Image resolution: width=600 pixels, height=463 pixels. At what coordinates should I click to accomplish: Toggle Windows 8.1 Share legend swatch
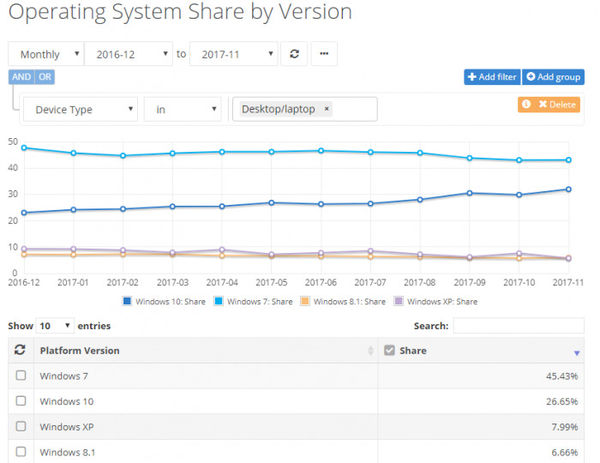pyautogui.click(x=305, y=301)
